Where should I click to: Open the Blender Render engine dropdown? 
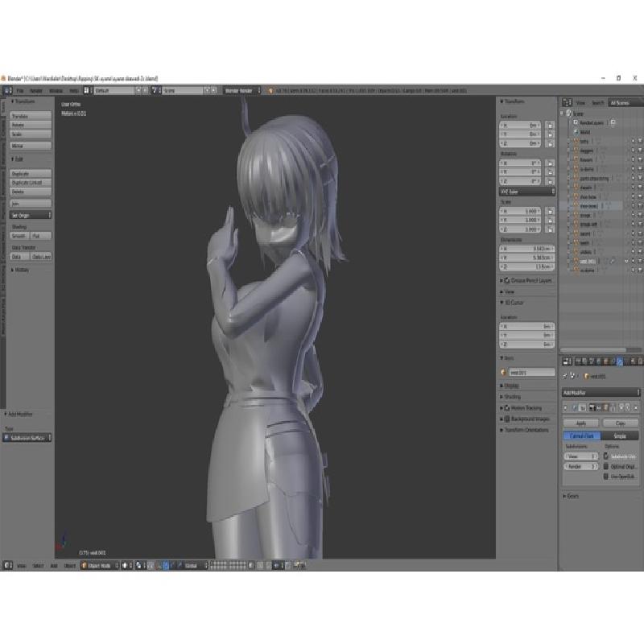click(242, 90)
